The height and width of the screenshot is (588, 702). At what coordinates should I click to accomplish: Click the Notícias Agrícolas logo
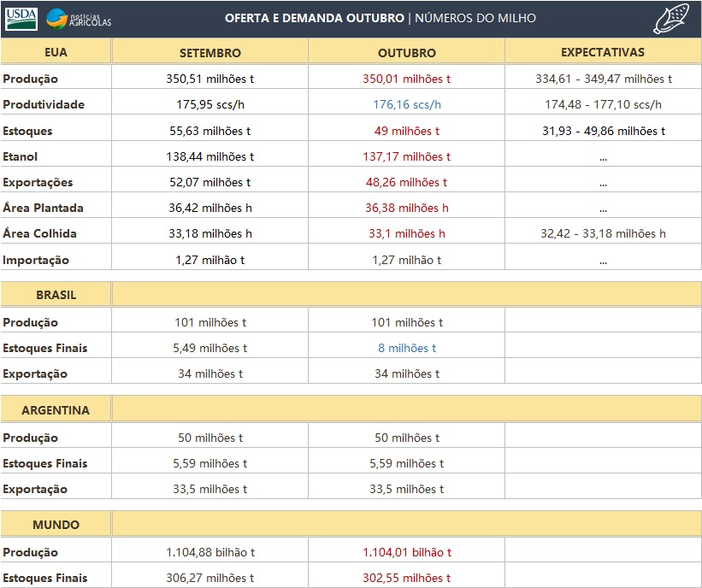pos(79,18)
